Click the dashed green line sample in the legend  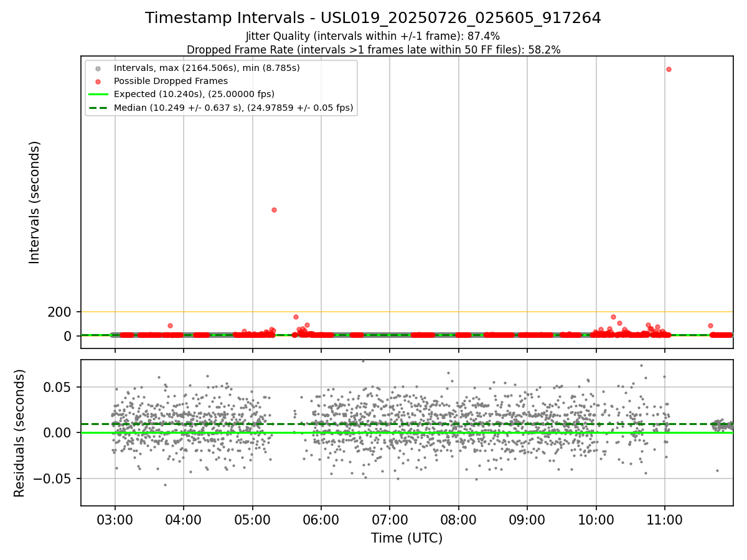point(98,108)
